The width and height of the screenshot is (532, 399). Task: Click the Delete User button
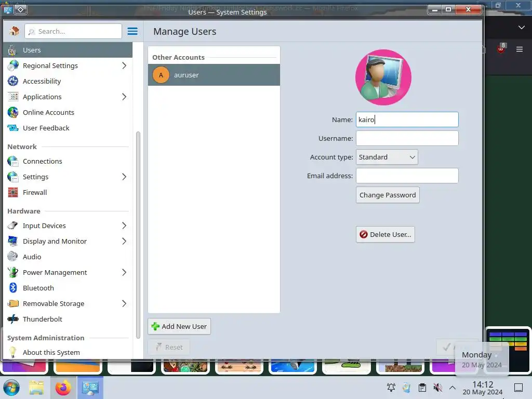tap(385, 234)
